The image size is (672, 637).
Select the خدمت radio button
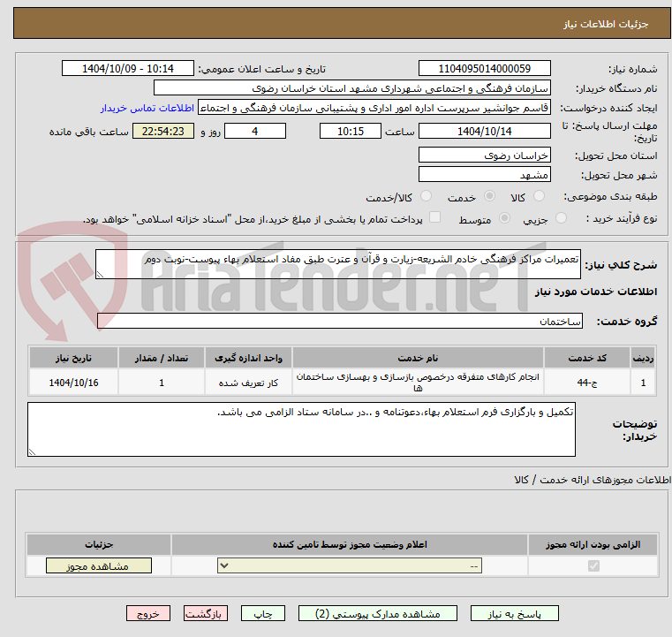click(489, 196)
